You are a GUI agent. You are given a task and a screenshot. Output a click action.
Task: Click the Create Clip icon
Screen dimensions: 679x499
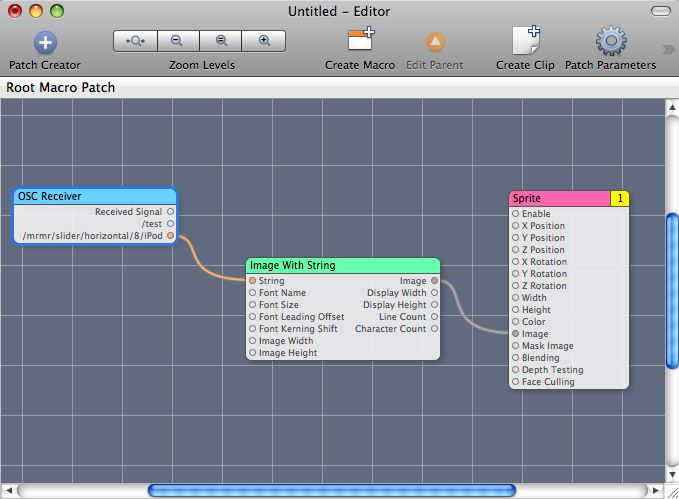(526, 41)
